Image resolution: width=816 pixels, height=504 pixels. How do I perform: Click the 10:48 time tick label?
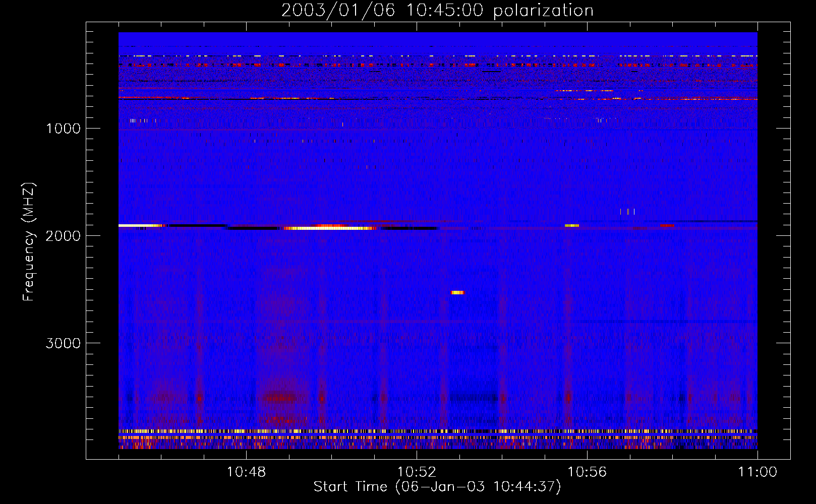point(246,472)
